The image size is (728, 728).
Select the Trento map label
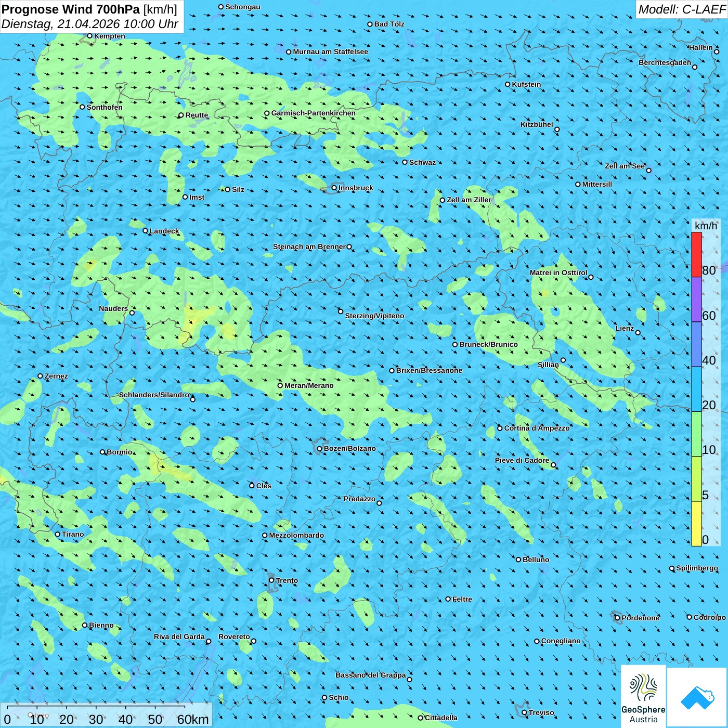click(x=287, y=580)
